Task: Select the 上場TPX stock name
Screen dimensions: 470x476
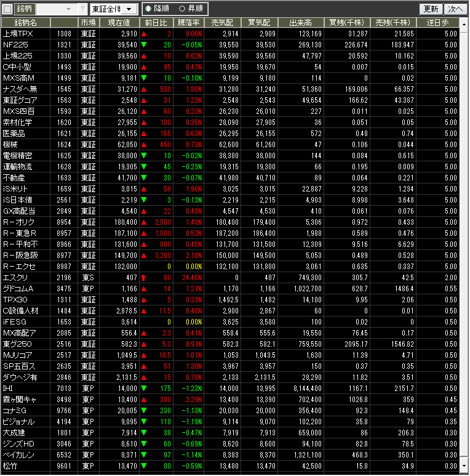Action: [18, 34]
